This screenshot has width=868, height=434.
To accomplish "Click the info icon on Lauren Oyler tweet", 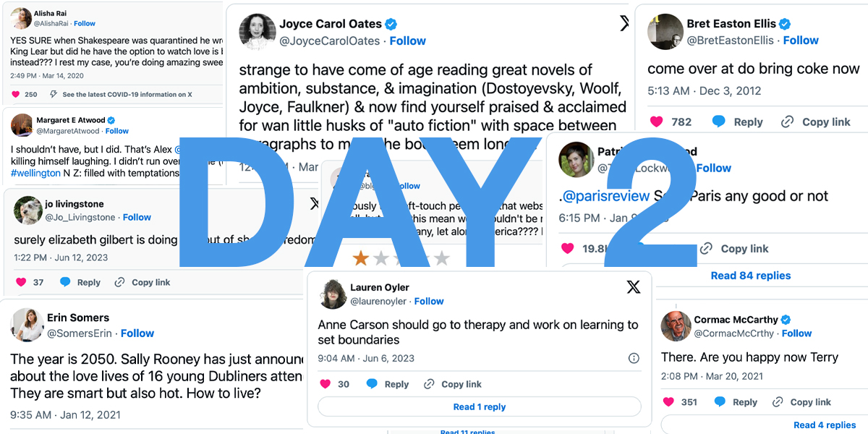I will [634, 358].
